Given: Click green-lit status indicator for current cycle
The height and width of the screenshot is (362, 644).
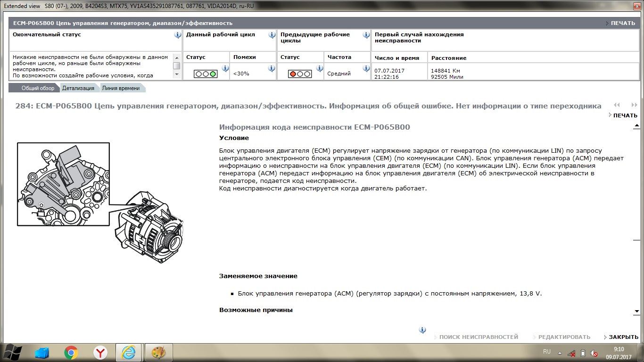Looking at the screenshot, I should coord(206,74).
